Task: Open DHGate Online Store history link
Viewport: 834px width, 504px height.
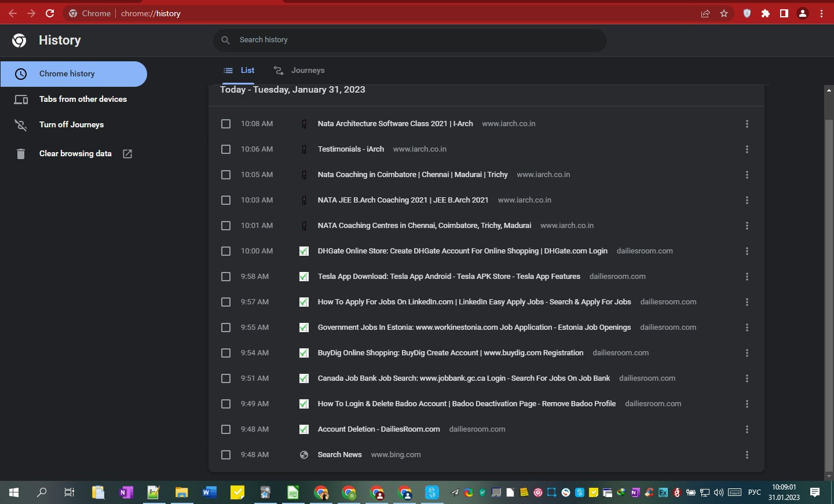Action: click(x=462, y=251)
